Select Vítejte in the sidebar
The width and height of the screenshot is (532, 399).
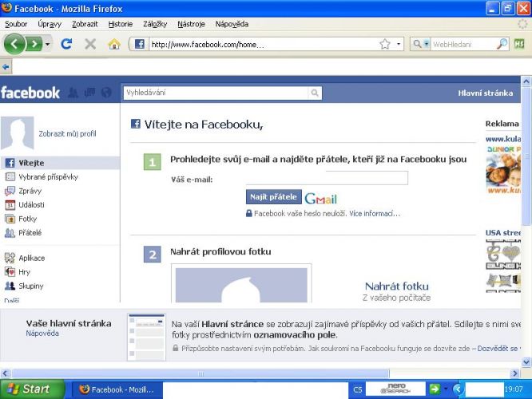[60, 163]
